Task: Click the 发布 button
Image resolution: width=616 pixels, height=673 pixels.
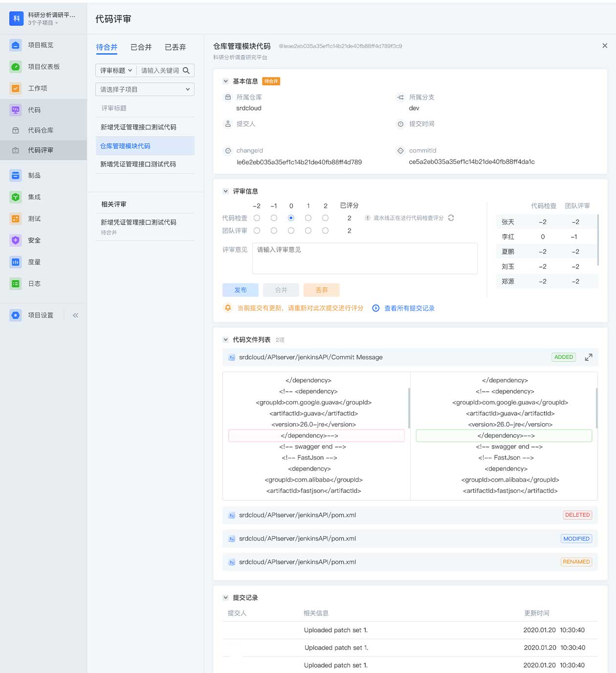Action: click(x=240, y=290)
